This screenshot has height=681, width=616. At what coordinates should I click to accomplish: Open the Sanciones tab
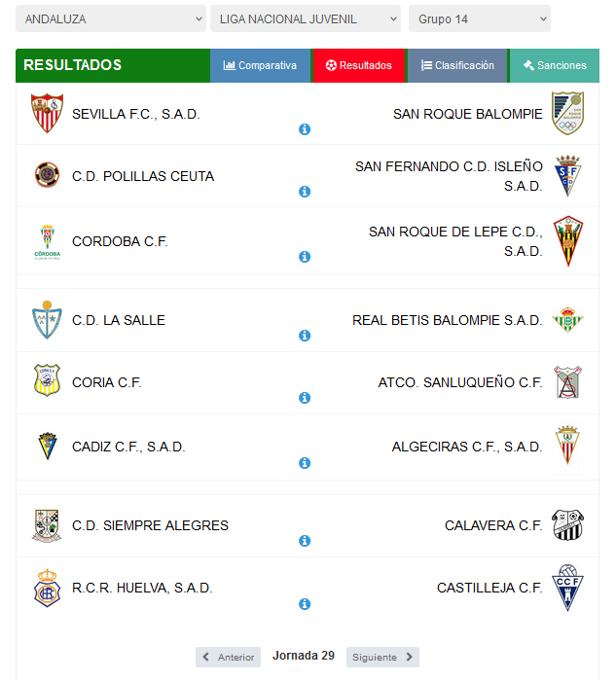pos(555,65)
